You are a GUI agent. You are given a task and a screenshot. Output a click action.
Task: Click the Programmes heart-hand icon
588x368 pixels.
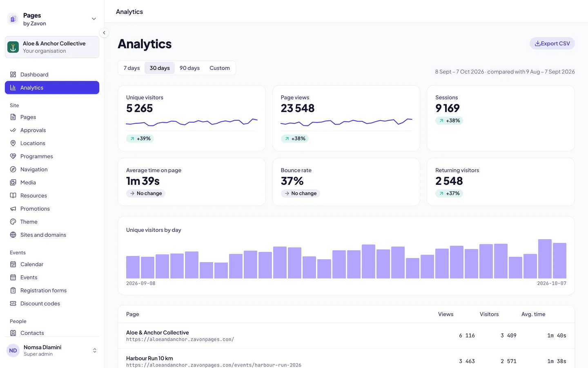[x=13, y=156]
